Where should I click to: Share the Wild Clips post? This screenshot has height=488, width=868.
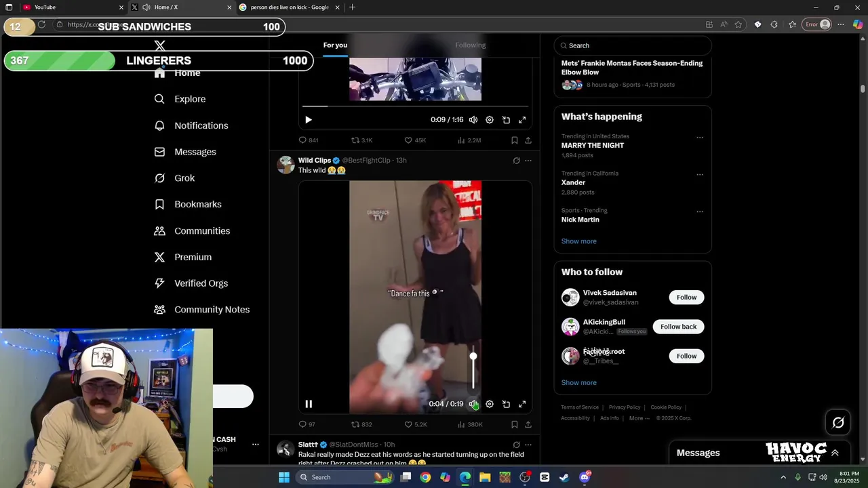pyautogui.click(x=528, y=425)
